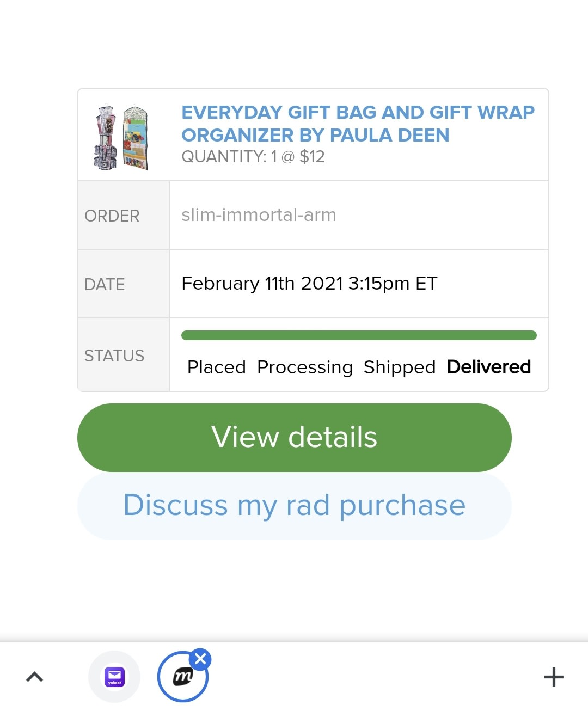Tap the plus icon for new tab
This screenshot has height=711, width=588.
point(554,677)
